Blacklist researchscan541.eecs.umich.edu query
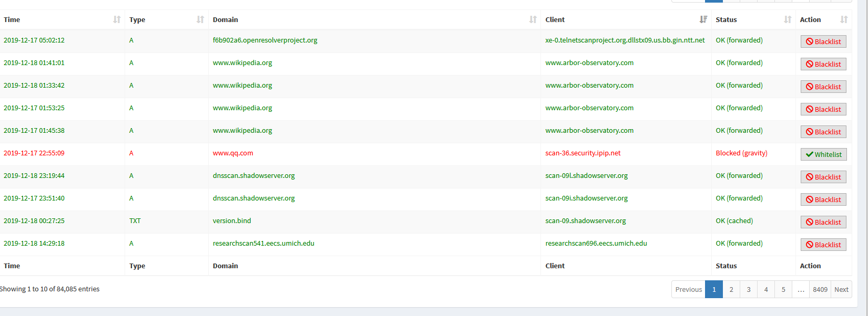The height and width of the screenshot is (316, 868). click(823, 245)
